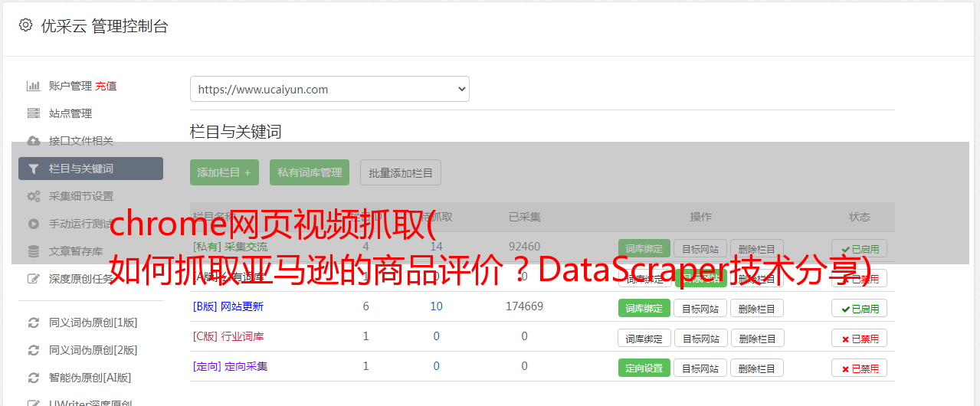Image resolution: width=980 pixels, height=406 pixels.
Task: Click the 已采集 column header
Action: coord(524,217)
